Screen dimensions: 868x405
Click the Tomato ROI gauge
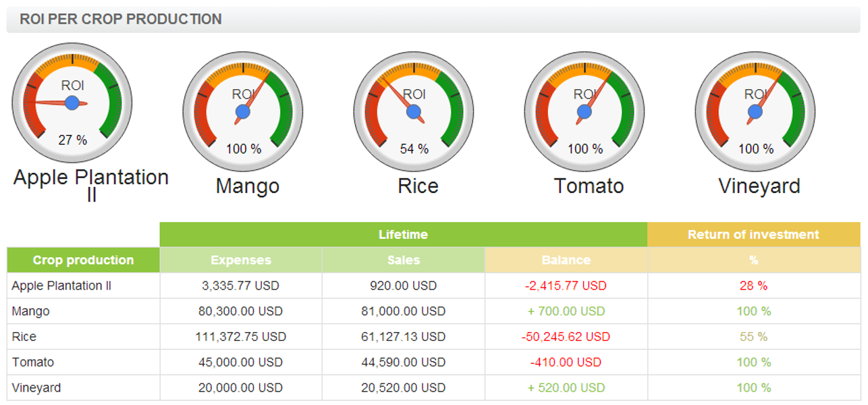coord(585,111)
